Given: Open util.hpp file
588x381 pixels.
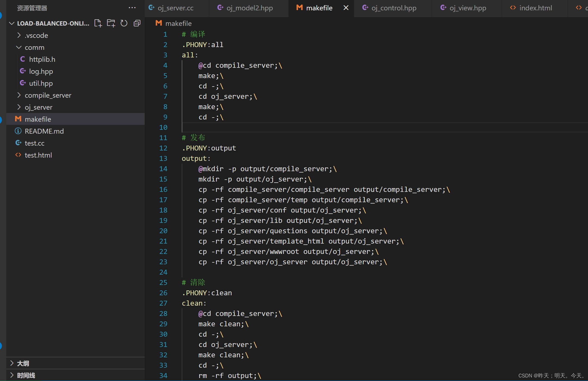Looking at the screenshot, I should pos(75,83).
